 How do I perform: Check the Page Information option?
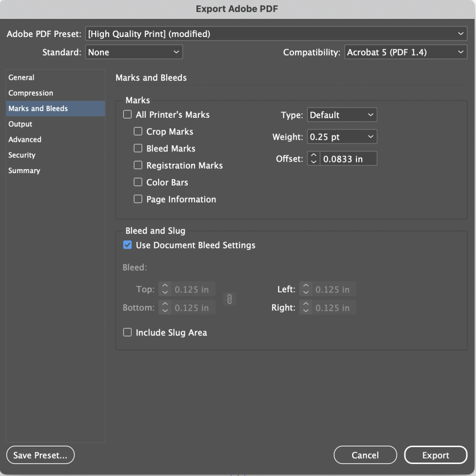138,199
